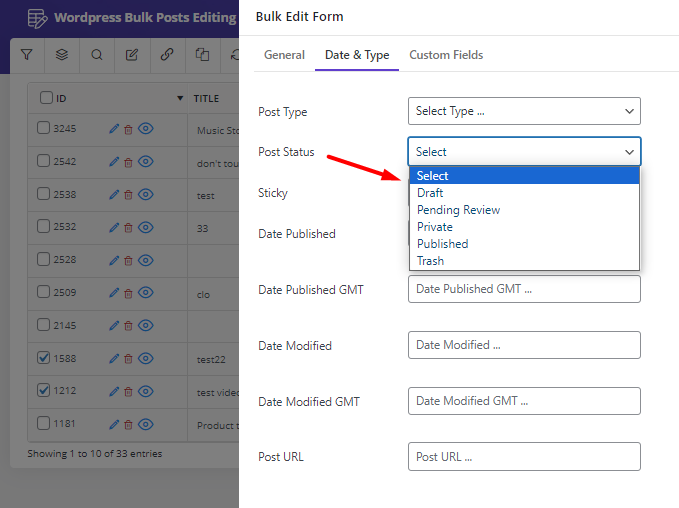Viewport: 679px width, 508px height.
Task: View post 1588 with eye icon
Action: [146, 358]
